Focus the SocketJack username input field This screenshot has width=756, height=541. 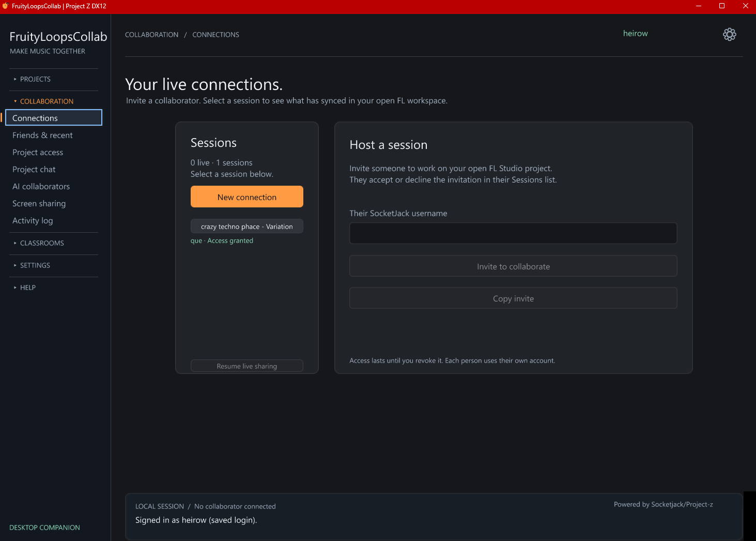click(513, 233)
